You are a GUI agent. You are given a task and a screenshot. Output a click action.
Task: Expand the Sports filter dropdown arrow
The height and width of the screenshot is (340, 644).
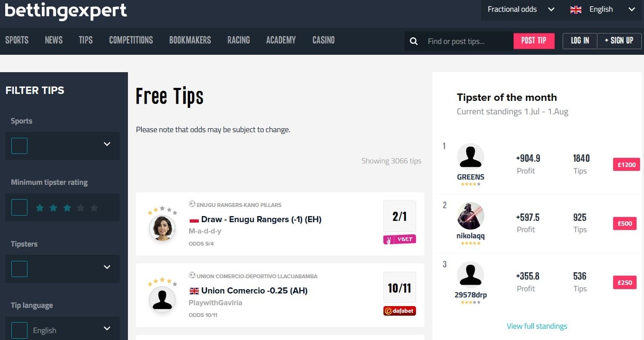click(107, 144)
